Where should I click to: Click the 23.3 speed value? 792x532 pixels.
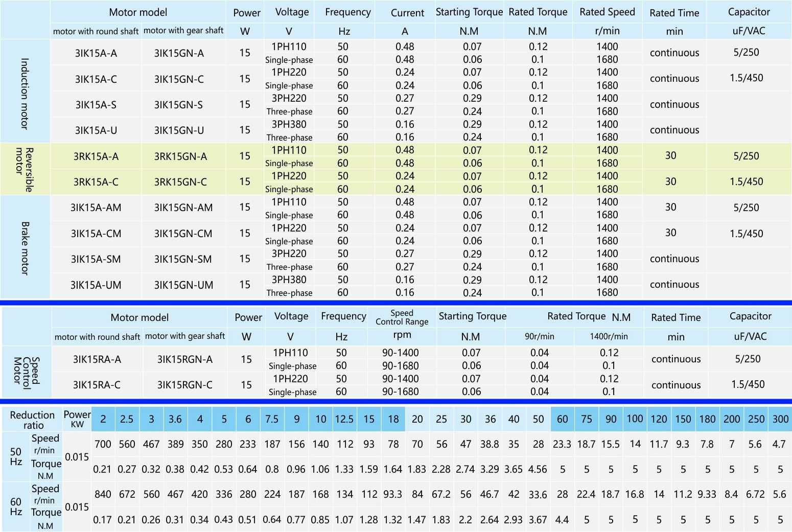[562, 444]
